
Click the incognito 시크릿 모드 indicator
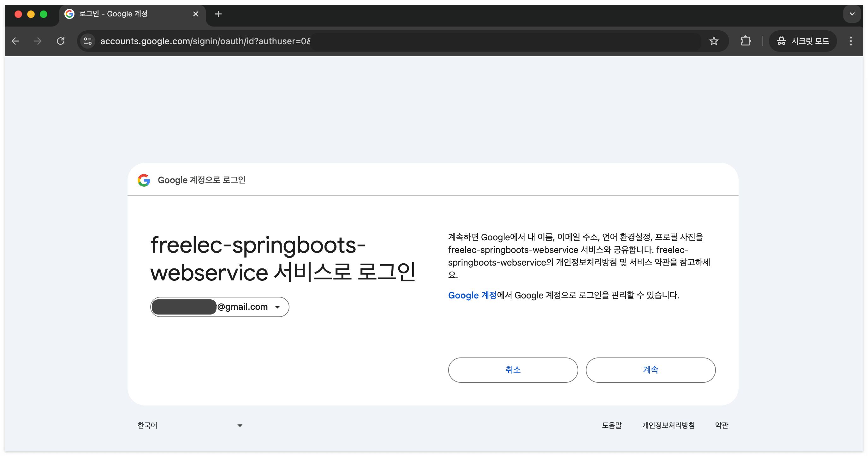click(x=803, y=41)
